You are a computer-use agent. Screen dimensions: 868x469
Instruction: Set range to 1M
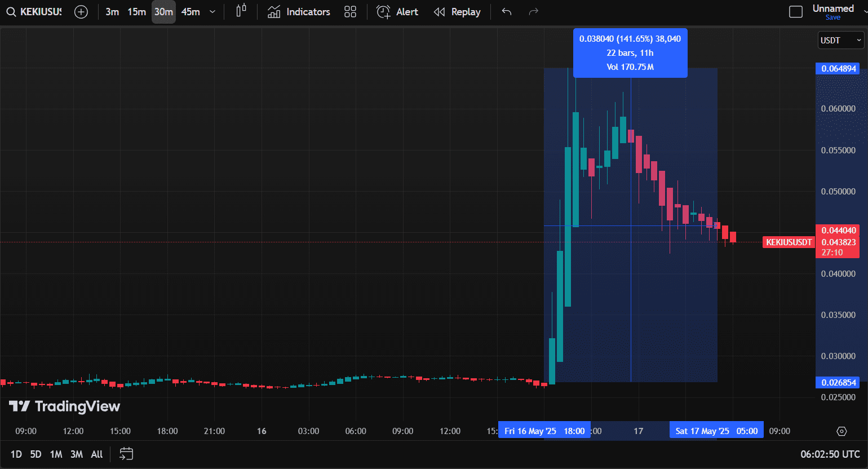click(x=56, y=454)
